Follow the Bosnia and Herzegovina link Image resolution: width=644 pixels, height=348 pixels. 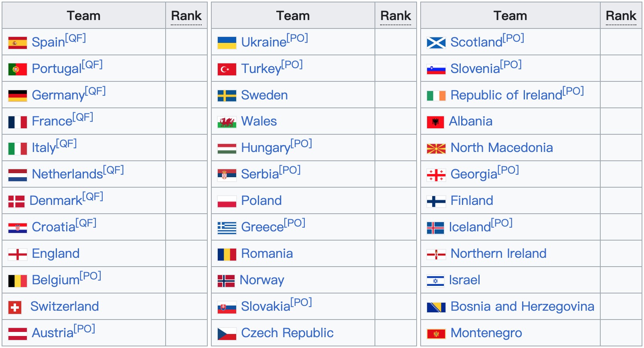click(522, 307)
